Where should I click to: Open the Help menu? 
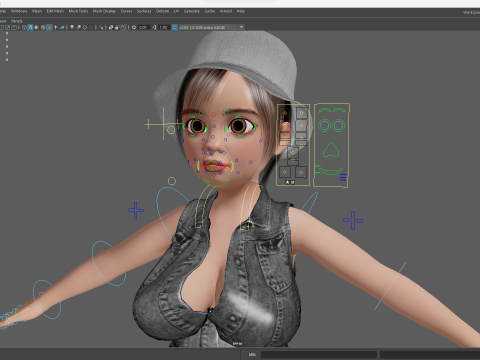[241, 11]
